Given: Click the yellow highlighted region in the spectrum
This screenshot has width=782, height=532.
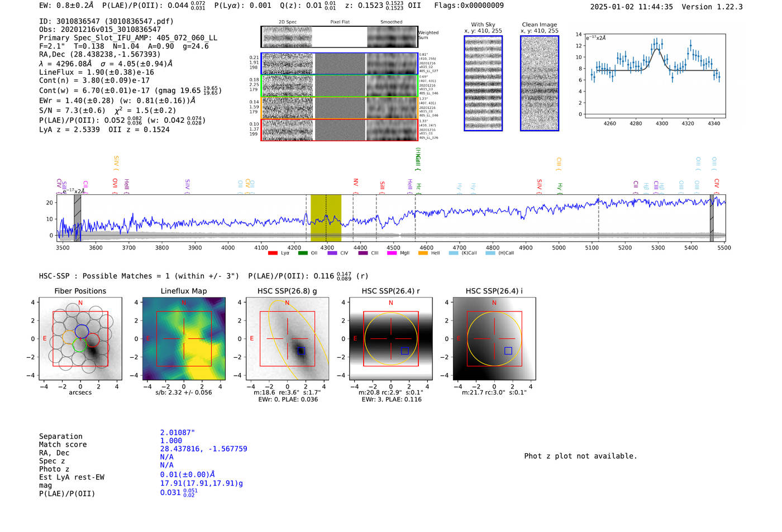Looking at the screenshot, I should (326, 218).
